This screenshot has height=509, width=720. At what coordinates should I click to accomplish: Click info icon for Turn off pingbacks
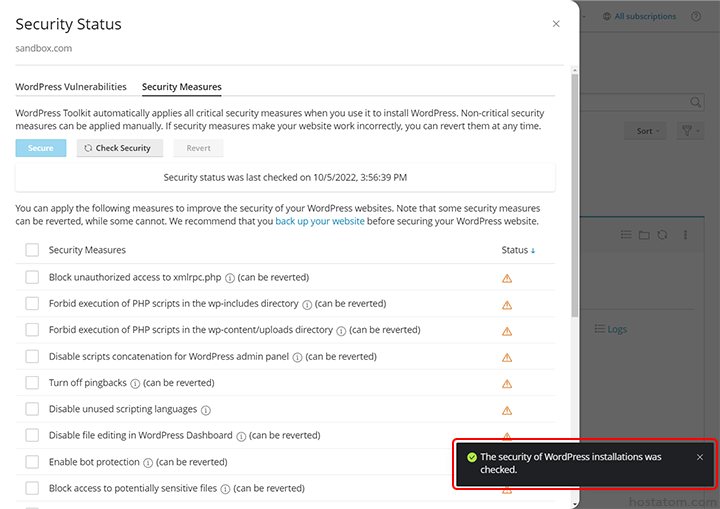[135, 383]
